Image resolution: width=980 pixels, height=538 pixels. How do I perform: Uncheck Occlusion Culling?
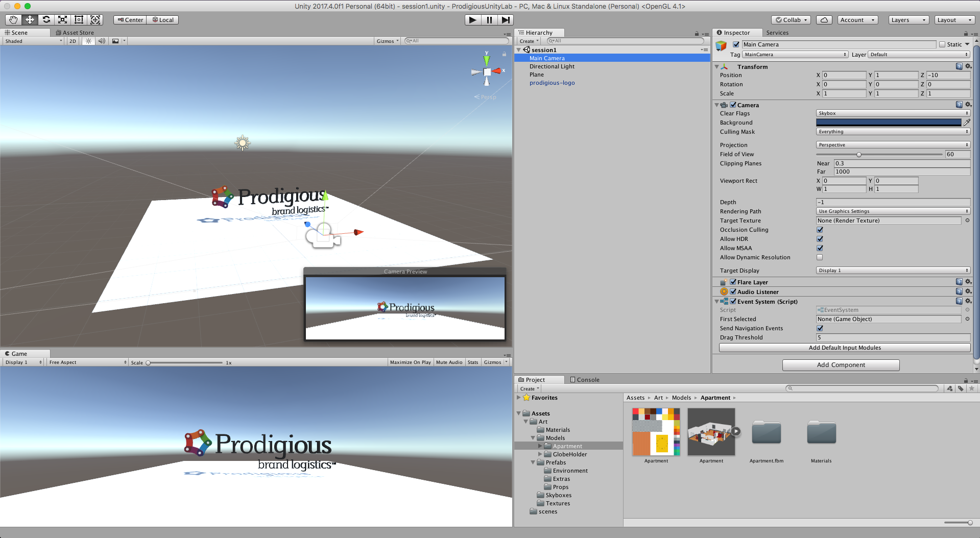pos(820,230)
